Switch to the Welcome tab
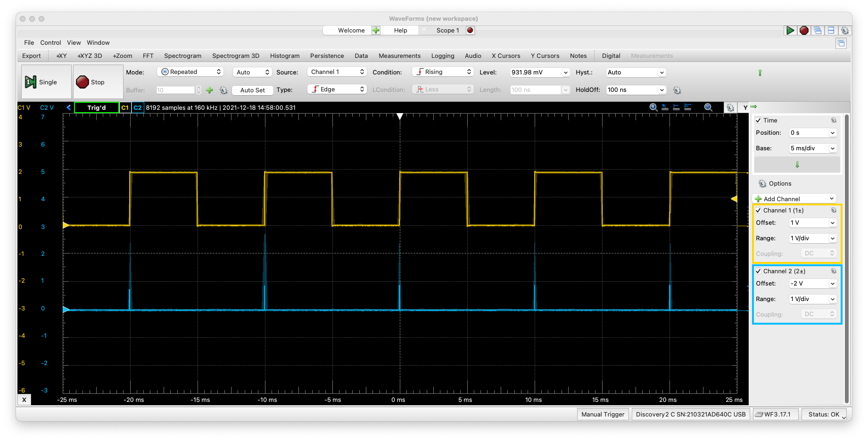The width and height of the screenshot is (868, 441). click(x=351, y=30)
